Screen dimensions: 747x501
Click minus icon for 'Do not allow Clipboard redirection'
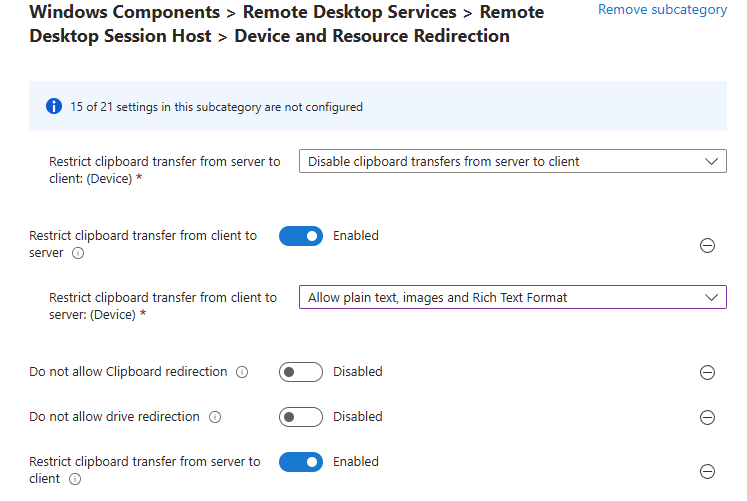(707, 372)
